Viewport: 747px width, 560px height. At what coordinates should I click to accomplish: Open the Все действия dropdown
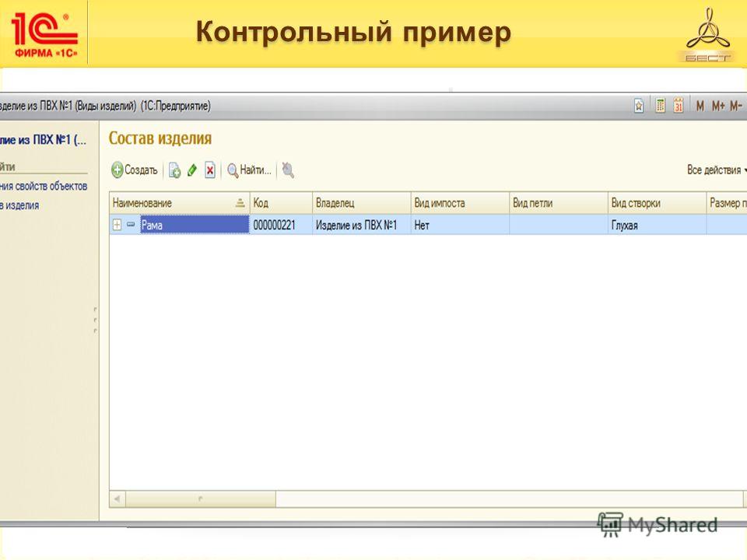point(716,170)
